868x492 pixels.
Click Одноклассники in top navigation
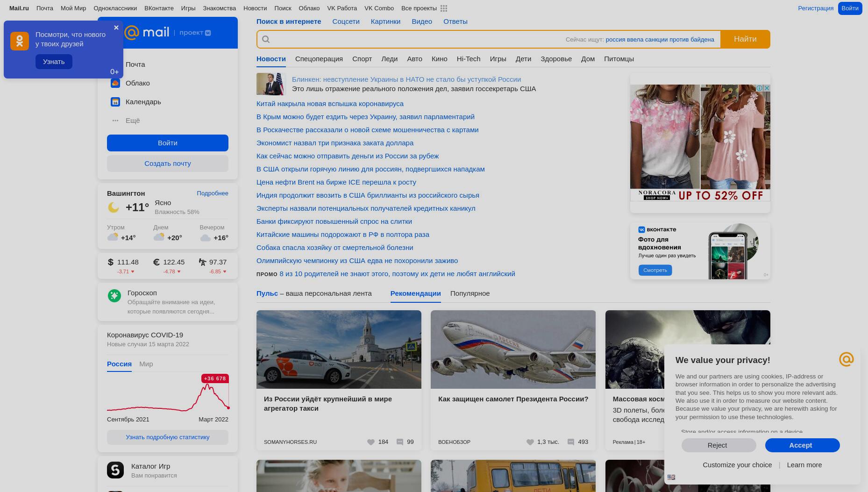(x=115, y=8)
